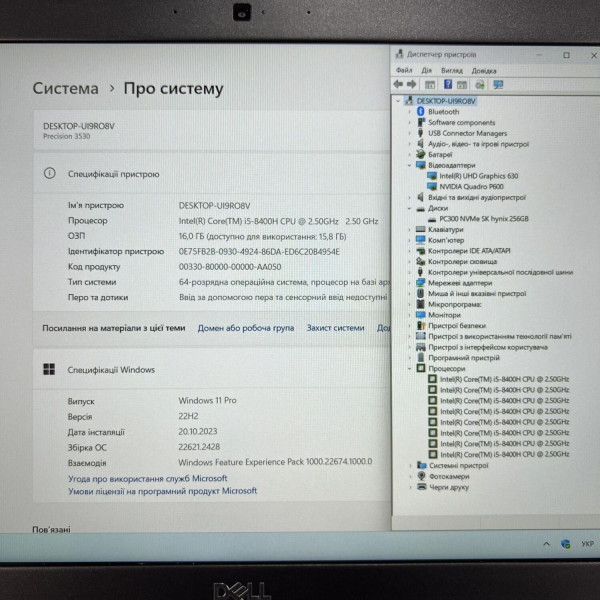Select Пристрої безпеки category

point(457,326)
